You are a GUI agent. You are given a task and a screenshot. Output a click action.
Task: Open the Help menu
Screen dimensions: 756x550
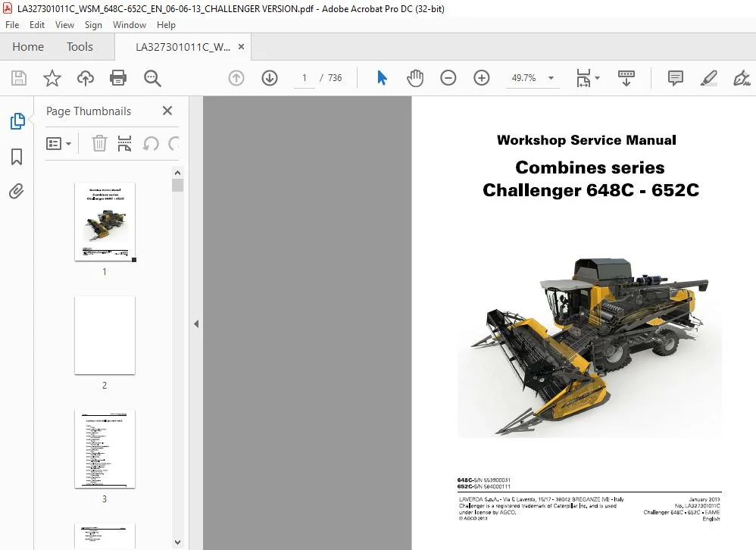[166, 25]
